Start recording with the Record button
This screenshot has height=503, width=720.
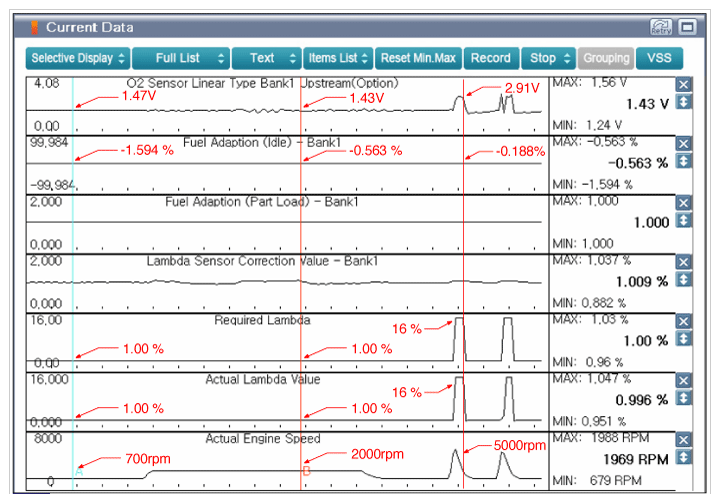coord(491,58)
